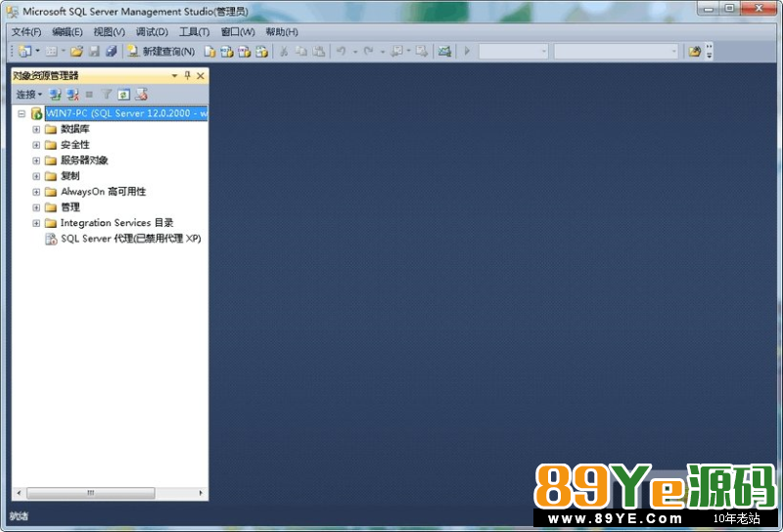Viewport: 783px width, 532px height.
Task: Click the Navigate Forward icon
Action: coord(422,51)
